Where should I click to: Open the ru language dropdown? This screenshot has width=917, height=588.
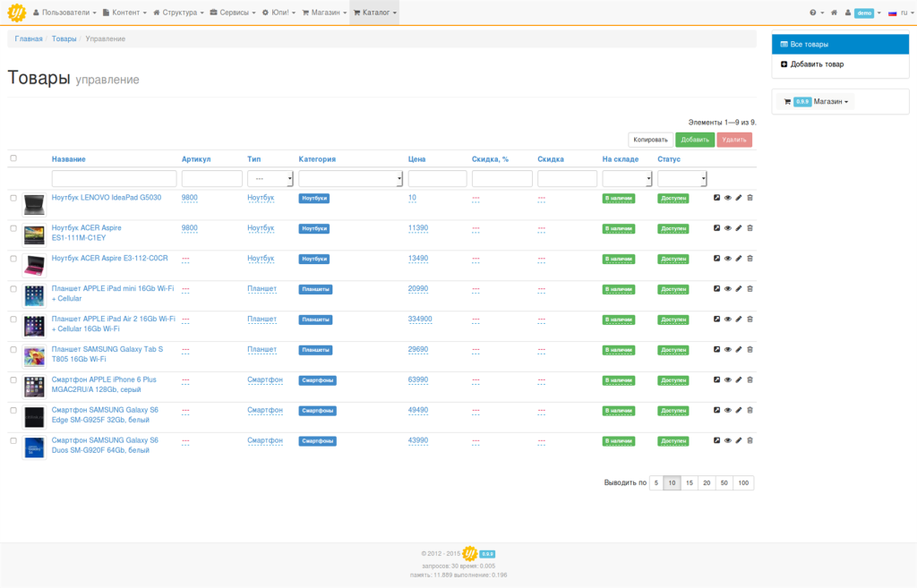pyautogui.click(x=901, y=13)
